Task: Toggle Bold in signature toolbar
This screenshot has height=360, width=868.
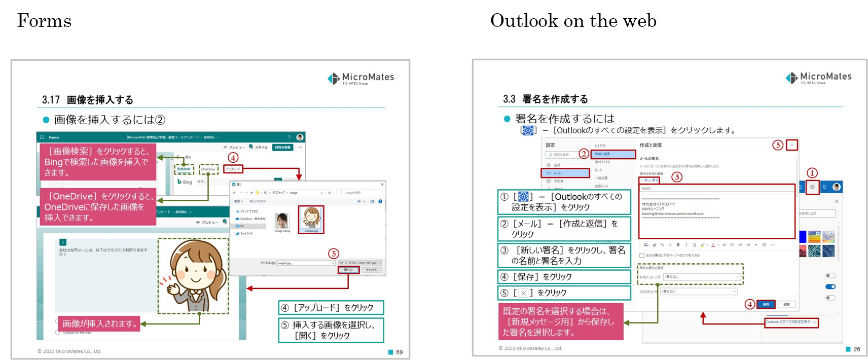Action: coord(678,245)
